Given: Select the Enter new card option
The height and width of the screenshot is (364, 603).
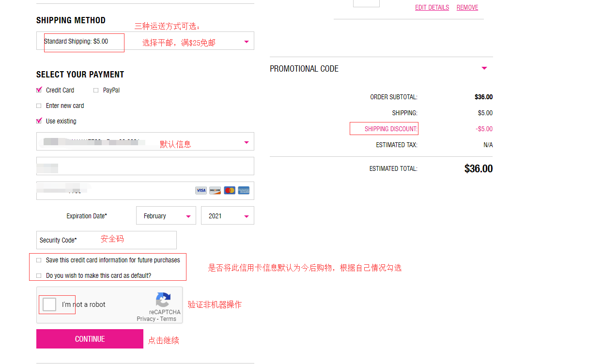Looking at the screenshot, I should click(39, 106).
